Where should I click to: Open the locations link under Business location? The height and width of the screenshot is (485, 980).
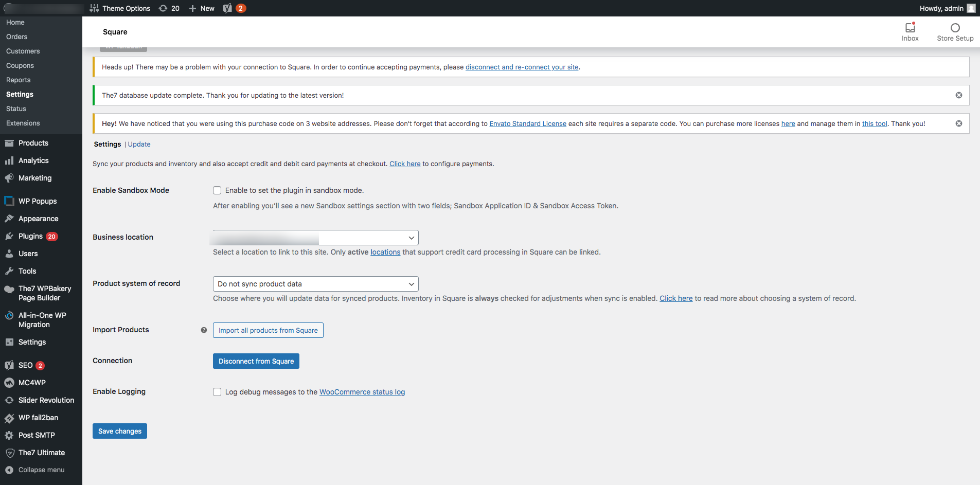[x=385, y=252]
